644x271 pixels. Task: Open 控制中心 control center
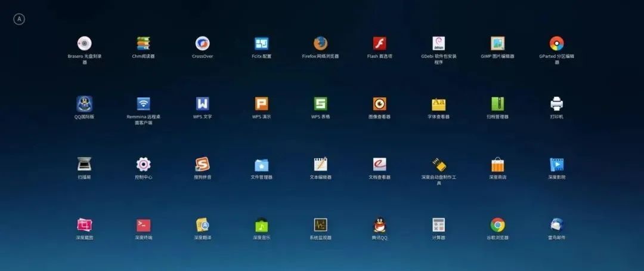pos(143,164)
